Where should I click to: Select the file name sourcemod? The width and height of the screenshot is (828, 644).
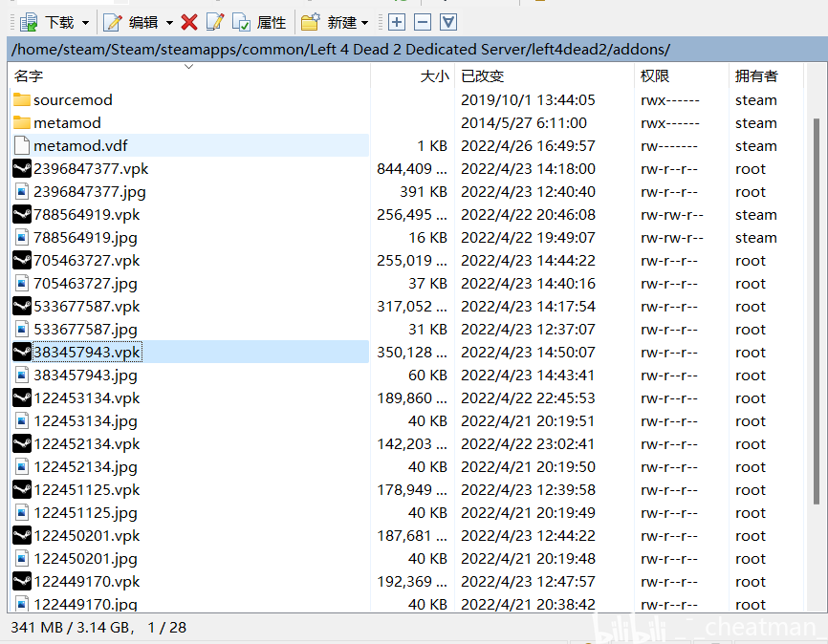(x=73, y=99)
